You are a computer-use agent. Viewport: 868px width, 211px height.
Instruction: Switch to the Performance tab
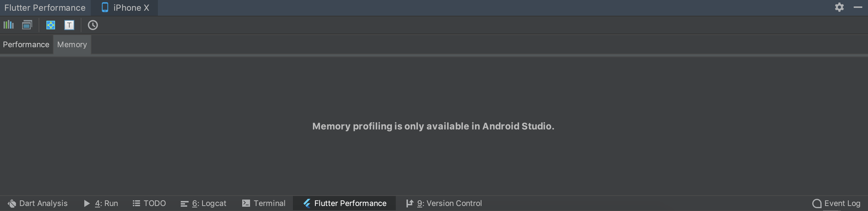pyautogui.click(x=26, y=44)
